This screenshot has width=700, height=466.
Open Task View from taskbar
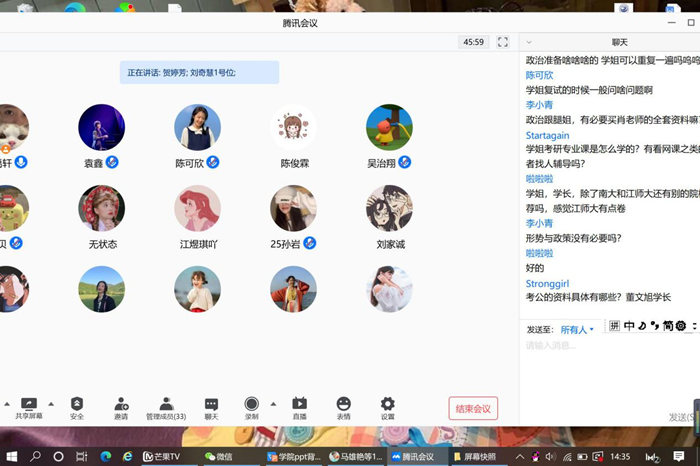pyautogui.click(x=81, y=457)
